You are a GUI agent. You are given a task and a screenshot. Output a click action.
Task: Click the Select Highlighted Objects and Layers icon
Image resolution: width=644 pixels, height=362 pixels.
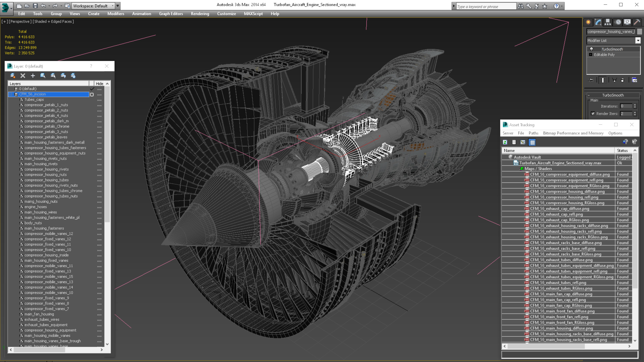click(x=43, y=76)
